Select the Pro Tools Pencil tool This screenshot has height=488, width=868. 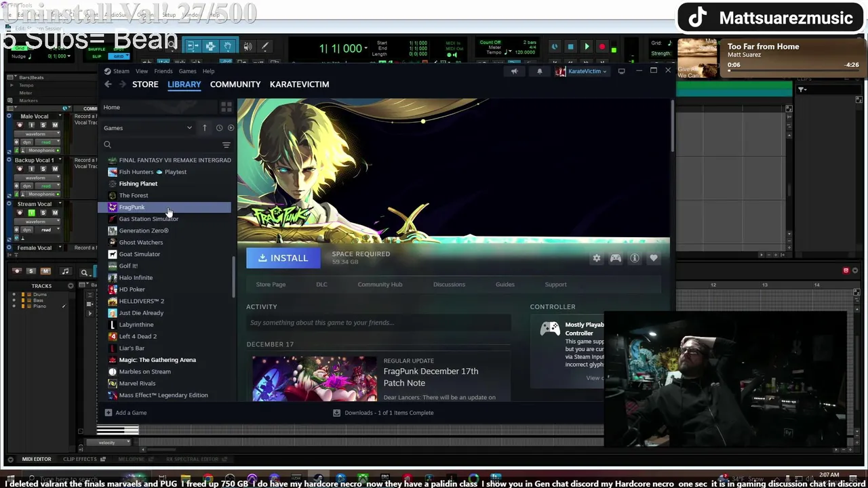[265, 47]
